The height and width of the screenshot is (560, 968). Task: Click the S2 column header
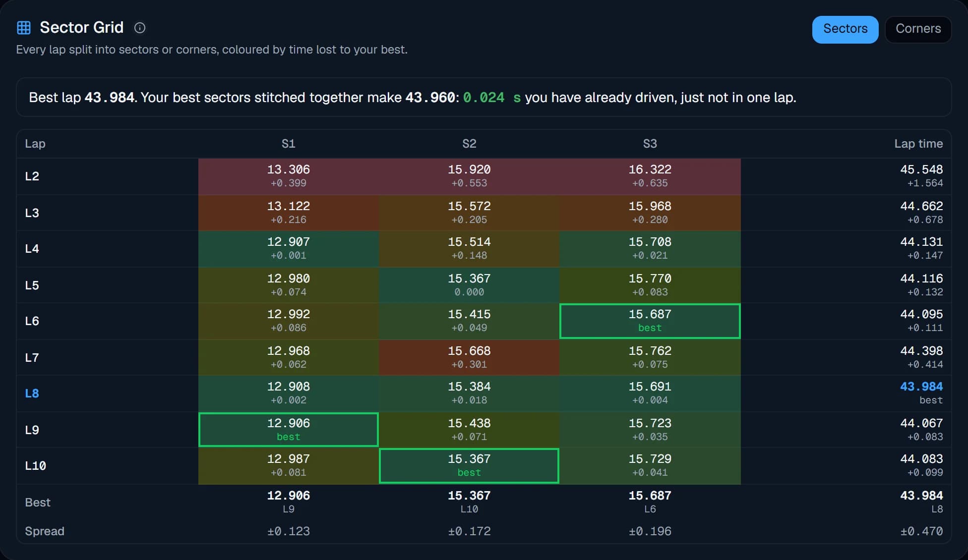[x=469, y=144]
